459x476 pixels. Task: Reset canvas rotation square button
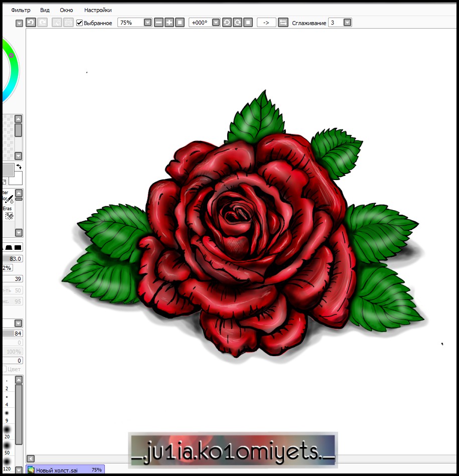(248, 23)
